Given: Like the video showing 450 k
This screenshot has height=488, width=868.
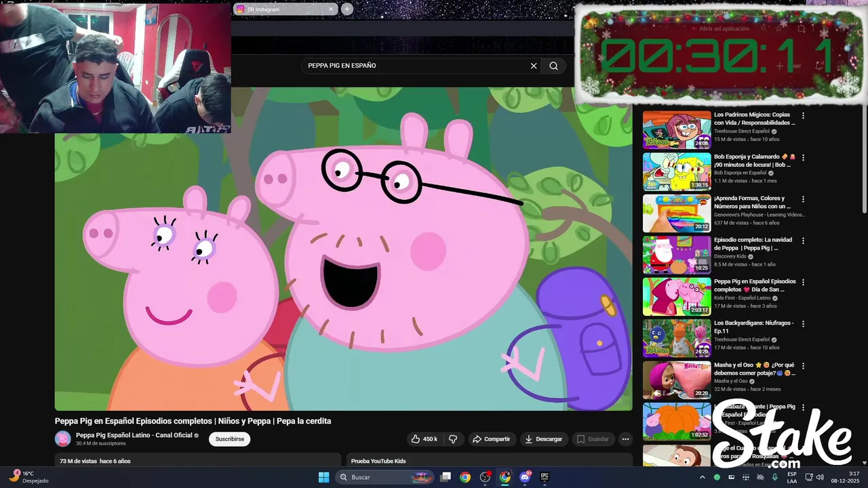Looking at the screenshot, I should pyautogui.click(x=424, y=439).
